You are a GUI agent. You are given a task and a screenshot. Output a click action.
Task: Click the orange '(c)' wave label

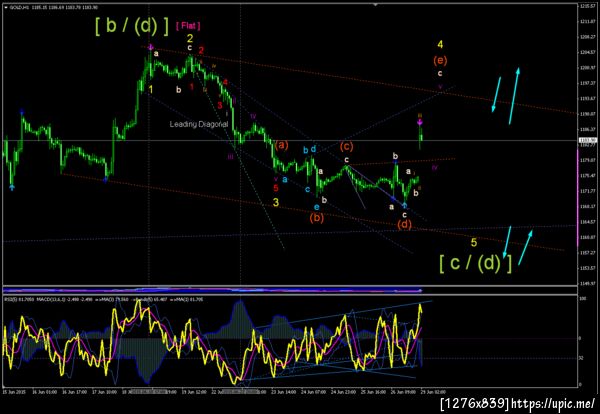point(346,146)
